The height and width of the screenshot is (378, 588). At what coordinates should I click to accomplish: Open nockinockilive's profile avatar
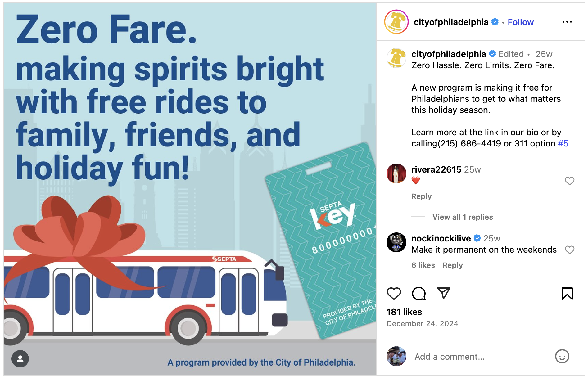(x=396, y=242)
